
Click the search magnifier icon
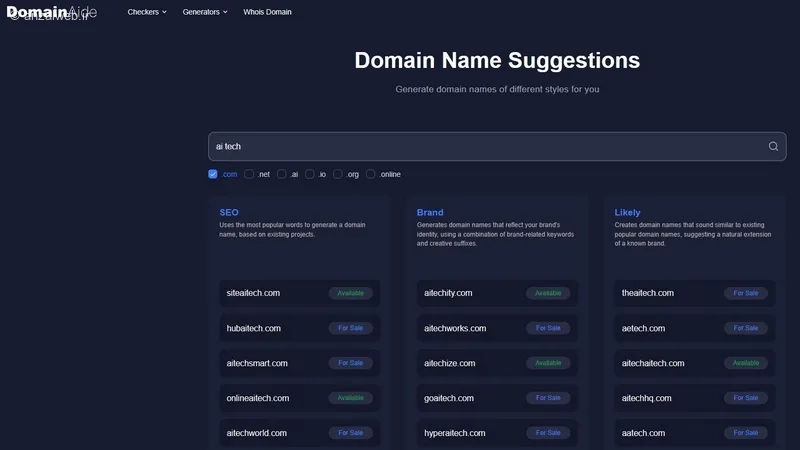click(x=773, y=146)
